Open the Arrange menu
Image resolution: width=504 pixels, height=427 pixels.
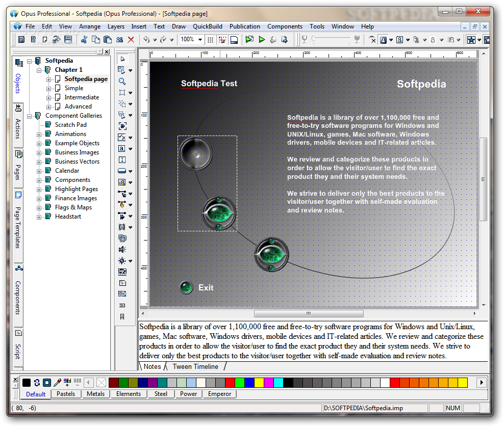coord(90,26)
